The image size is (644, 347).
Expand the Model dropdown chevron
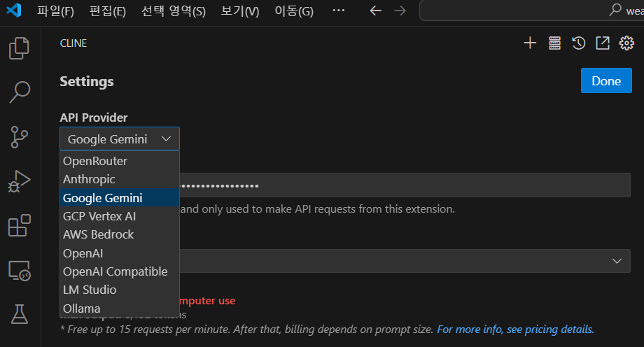(x=617, y=261)
